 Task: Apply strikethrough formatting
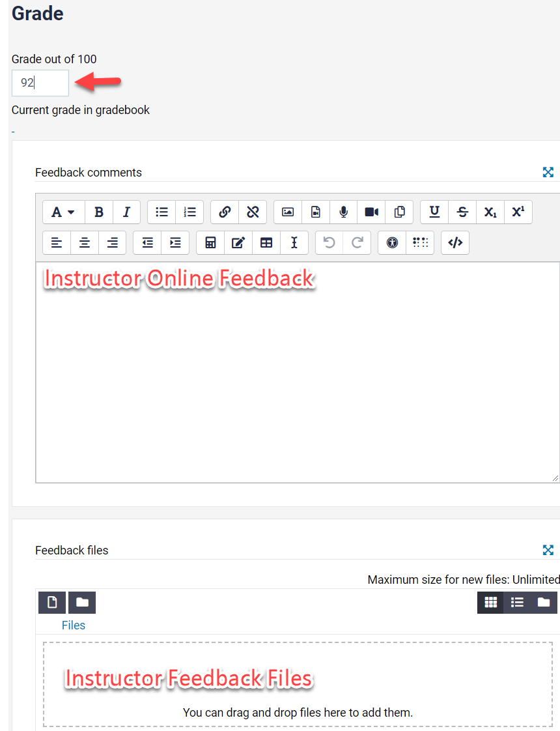[462, 212]
